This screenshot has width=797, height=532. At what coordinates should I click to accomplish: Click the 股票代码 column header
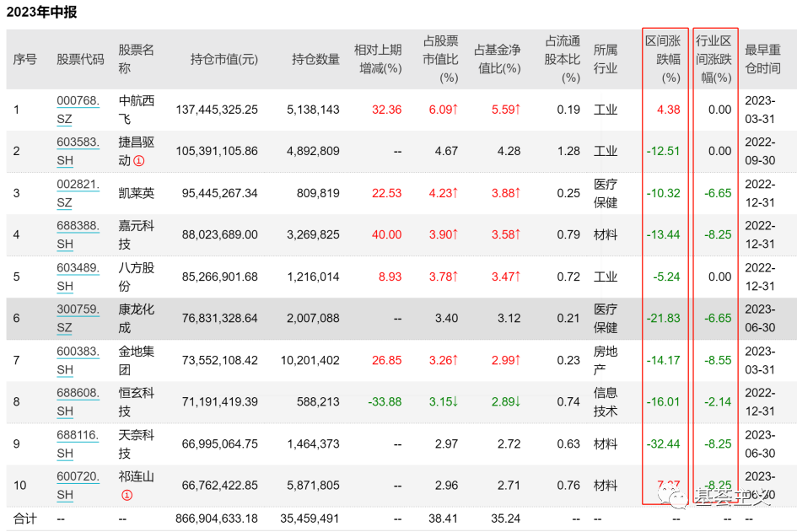[x=80, y=60]
